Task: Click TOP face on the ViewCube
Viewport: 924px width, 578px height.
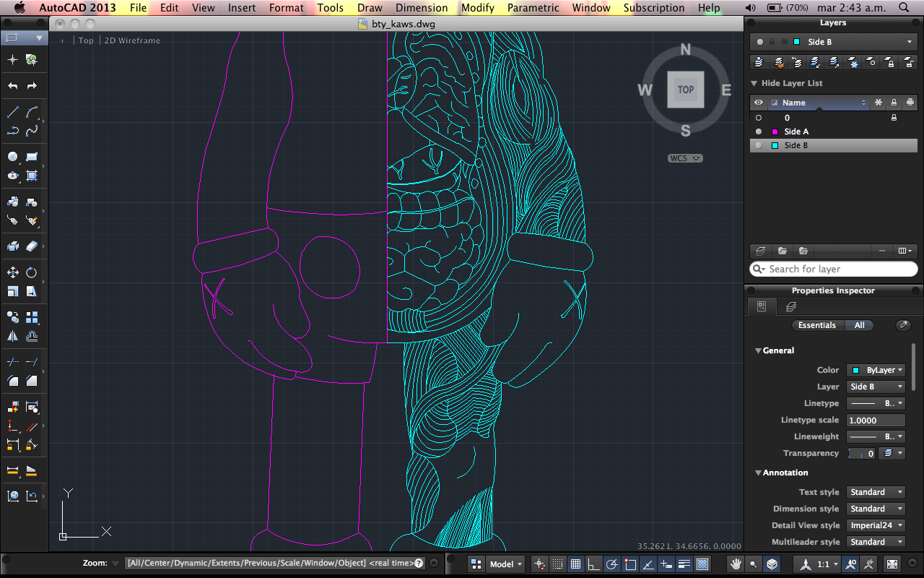Action: coord(685,90)
